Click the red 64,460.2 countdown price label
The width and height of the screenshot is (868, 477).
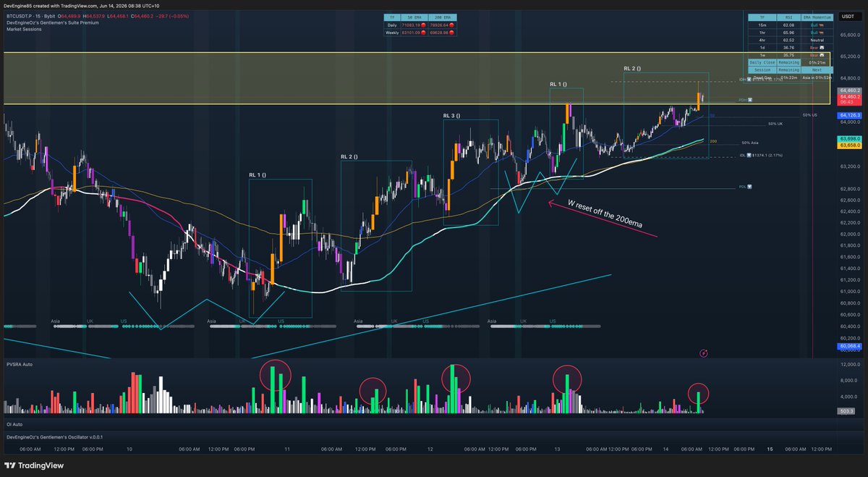tap(849, 98)
